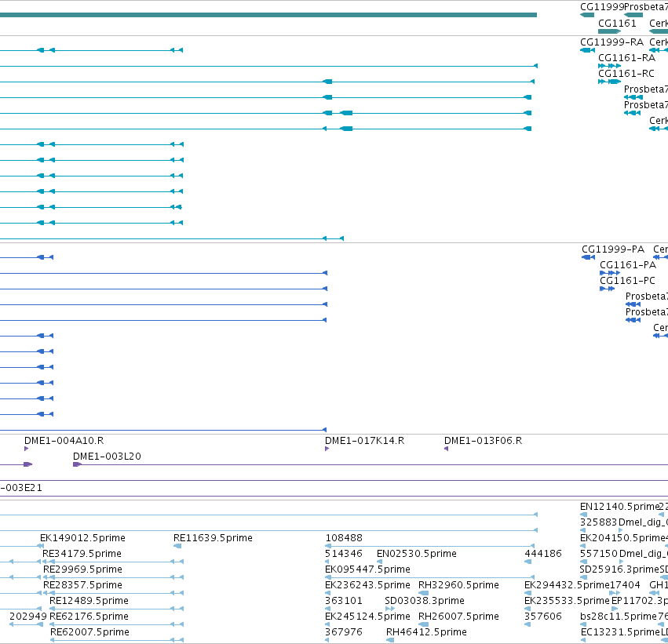Click feature label 325883

click(x=599, y=522)
